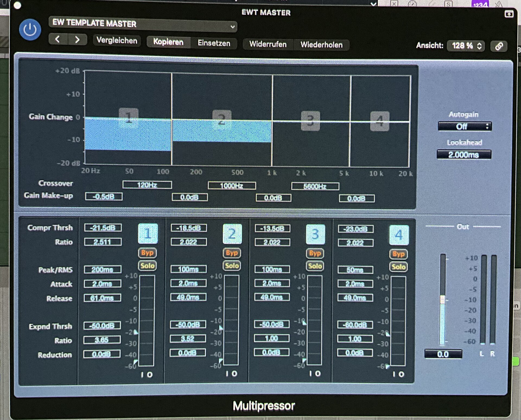Go to previous preset arrow
This screenshot has width=521, height=420.
(x=58, y=40)
